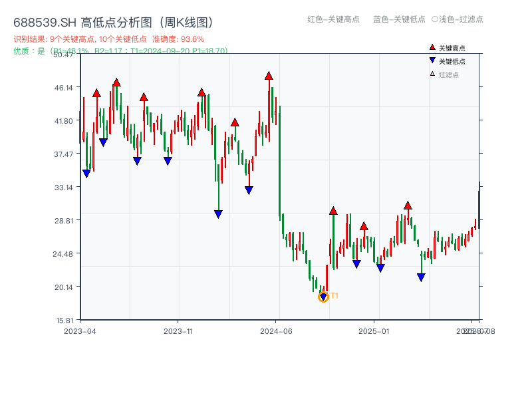Select the red 关键高点 legend triangle icon
532x399 pixels.
431,47
